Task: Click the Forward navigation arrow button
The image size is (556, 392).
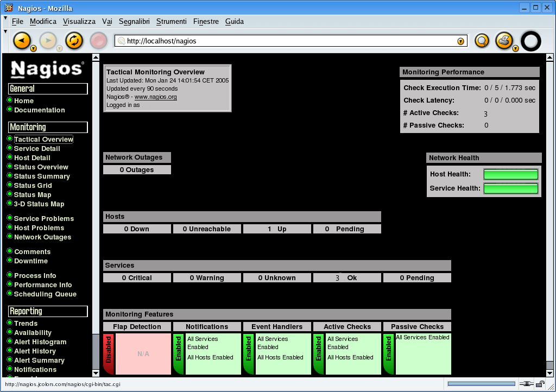Action: pos(48,41)
